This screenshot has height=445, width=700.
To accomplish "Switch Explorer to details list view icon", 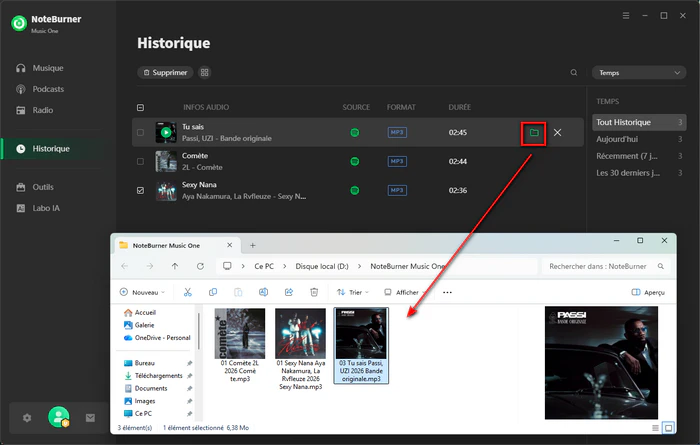I will pyautogui.click(x=655, y=428).
